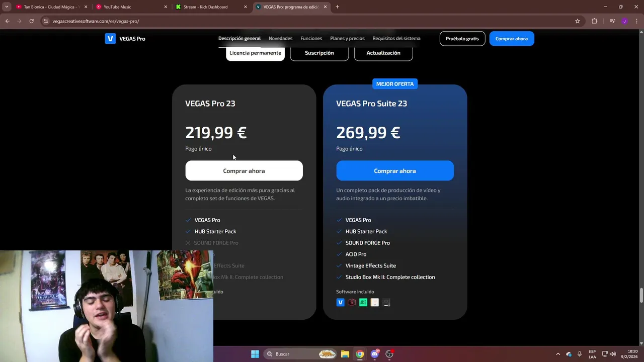644x362 pixels.
Task: Select the Suscripción pricing tab
Action: pos(319,53)
